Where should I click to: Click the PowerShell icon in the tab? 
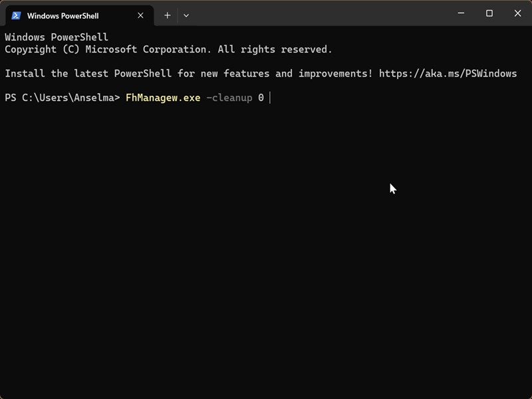click(16, 15)
